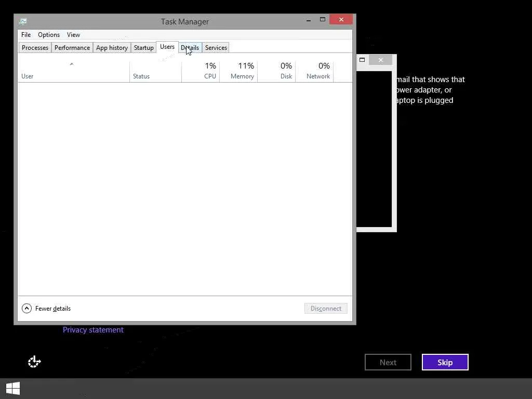Close the background window behind Task Manager
The image size is (532, 399).
(380, 60)
